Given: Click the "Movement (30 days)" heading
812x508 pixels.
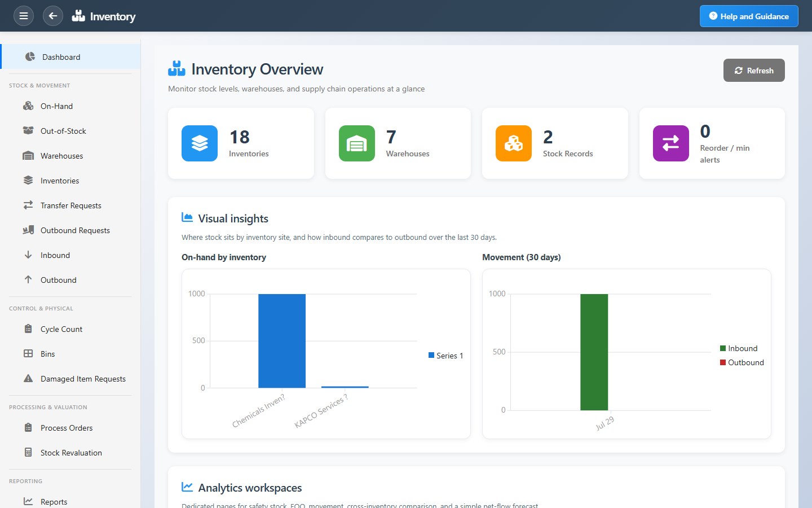Looking at the screenshot, I should [522, 257].
